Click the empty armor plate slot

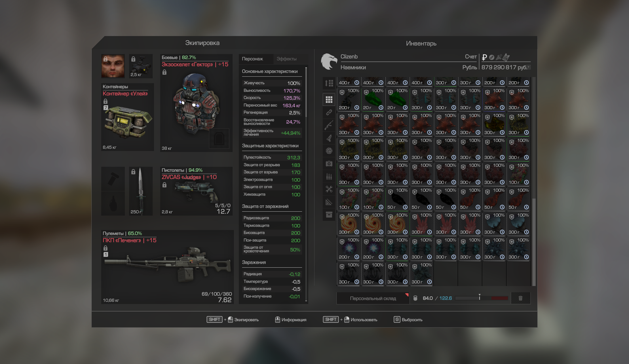coord(219,139)
